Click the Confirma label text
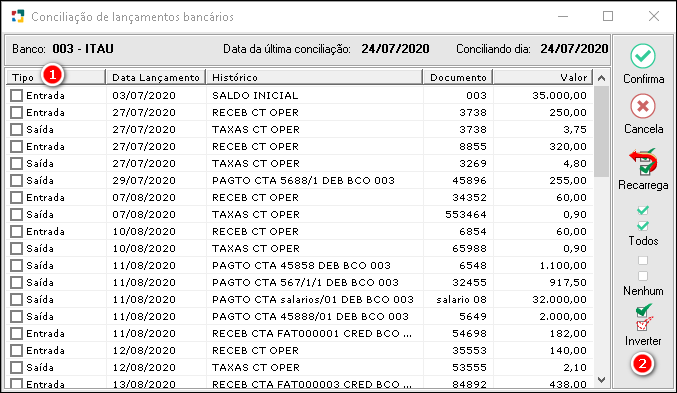 click(x=643, y=79)
